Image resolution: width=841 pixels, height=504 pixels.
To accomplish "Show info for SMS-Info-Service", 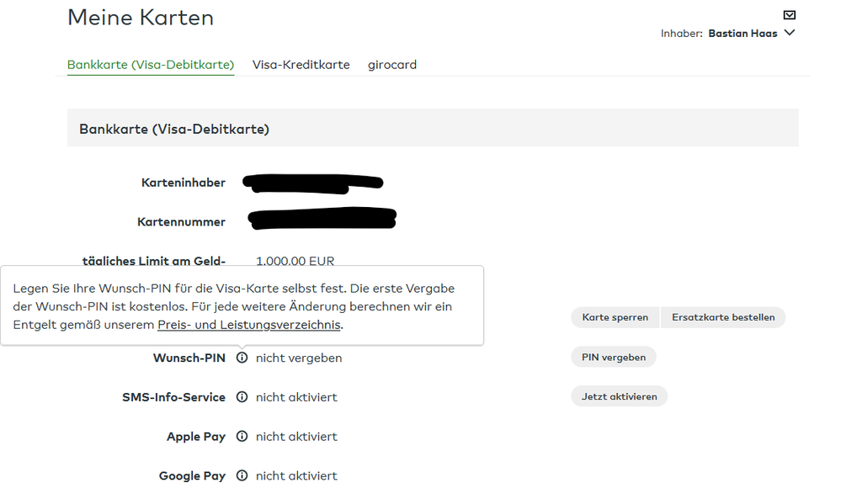I will [x=242, y=397].
